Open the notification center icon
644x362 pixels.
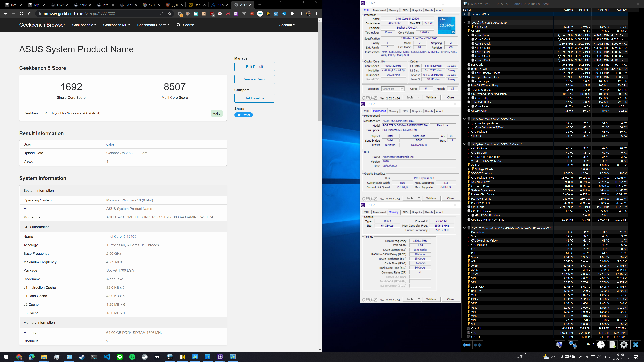(x=635, y=357)
